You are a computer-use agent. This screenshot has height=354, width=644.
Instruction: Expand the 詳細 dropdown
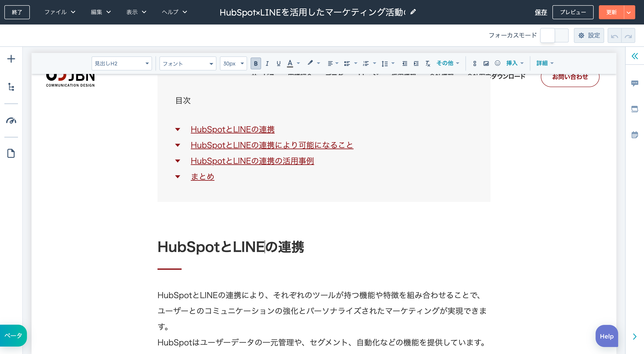tap(545, 63)
